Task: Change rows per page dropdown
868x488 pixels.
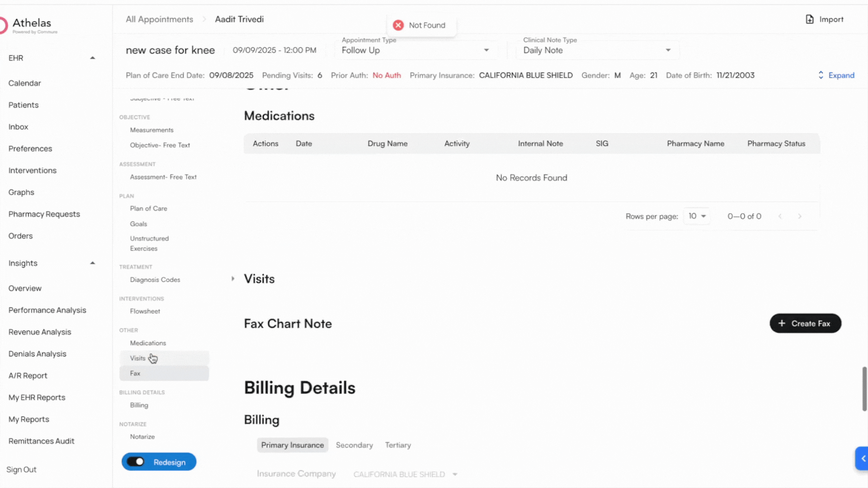Action: (x=697, y=216)
